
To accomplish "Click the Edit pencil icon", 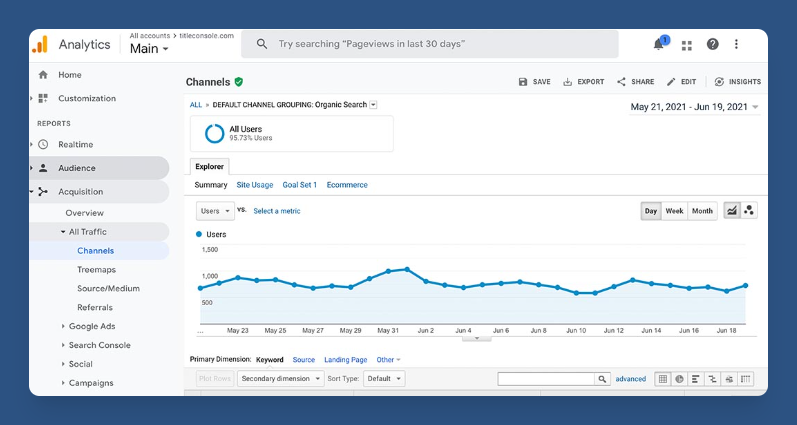I will tap(671, 82).
